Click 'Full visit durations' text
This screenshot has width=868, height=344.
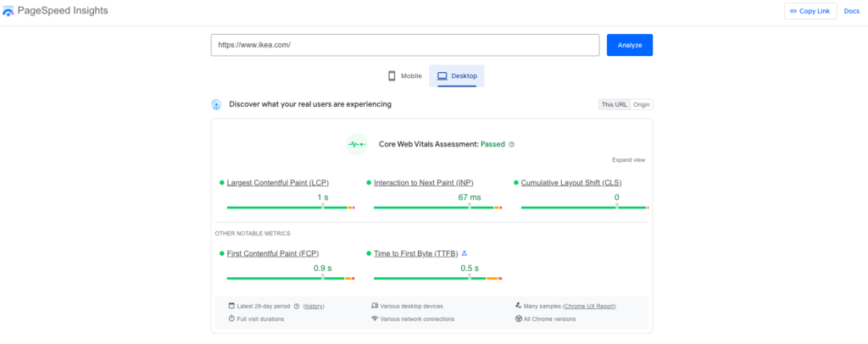[260, 319]
